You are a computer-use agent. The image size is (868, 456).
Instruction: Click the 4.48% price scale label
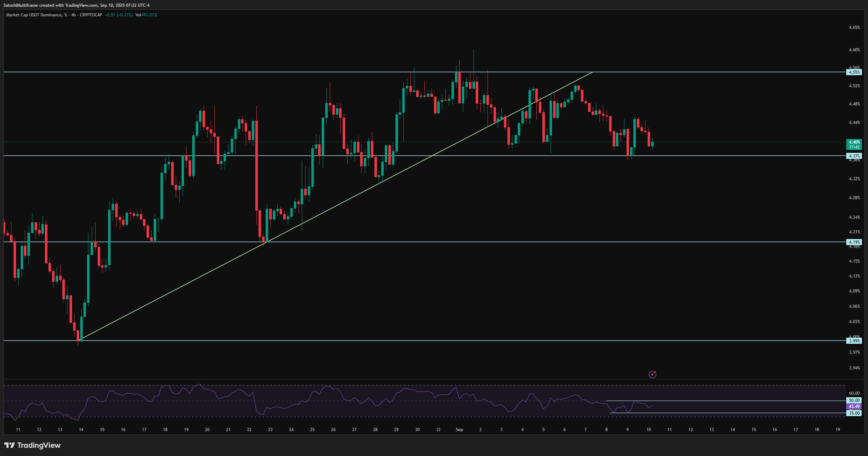(854, 104)
